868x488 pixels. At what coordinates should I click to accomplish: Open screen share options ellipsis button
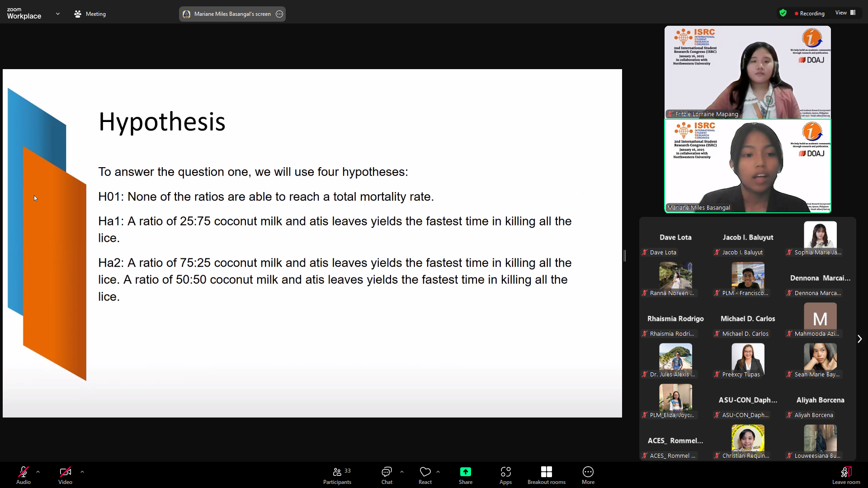coord(279,14)
